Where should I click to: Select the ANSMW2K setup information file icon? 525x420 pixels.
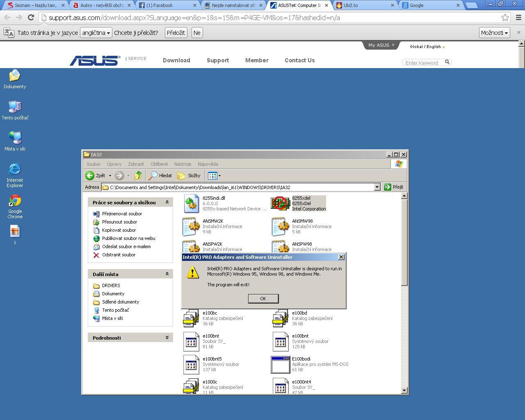pyautogui.click(x=191, y=227)
